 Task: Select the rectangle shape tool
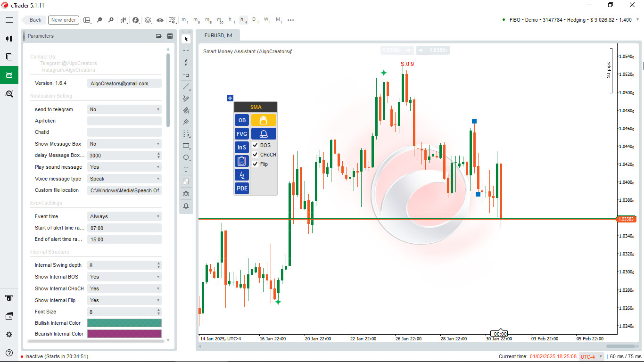click(x=186, y=146)
